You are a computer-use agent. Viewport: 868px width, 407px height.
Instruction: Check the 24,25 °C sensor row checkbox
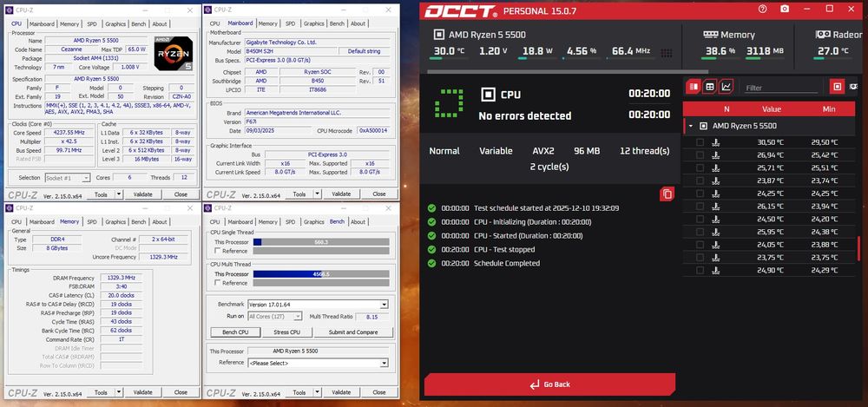tap(700, 194)
